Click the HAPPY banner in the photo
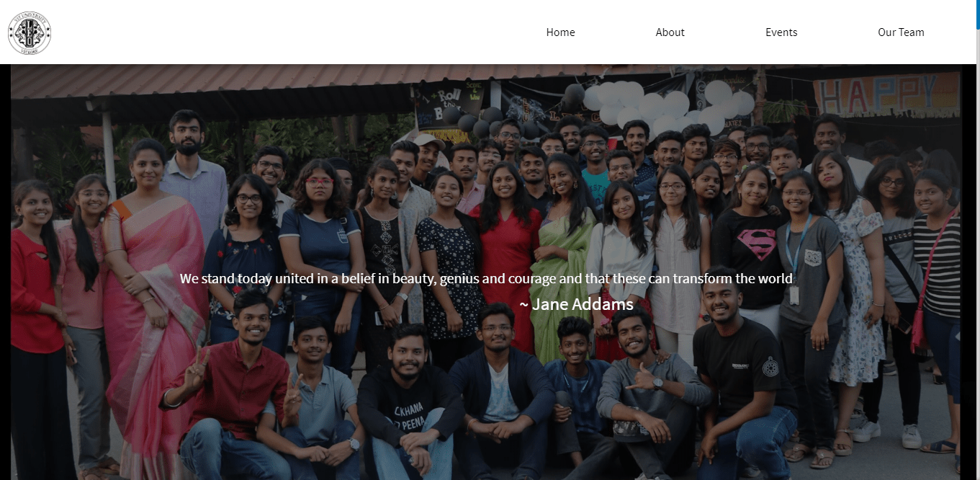The width and height of the screenshot is (980, 480). [886, 94]
